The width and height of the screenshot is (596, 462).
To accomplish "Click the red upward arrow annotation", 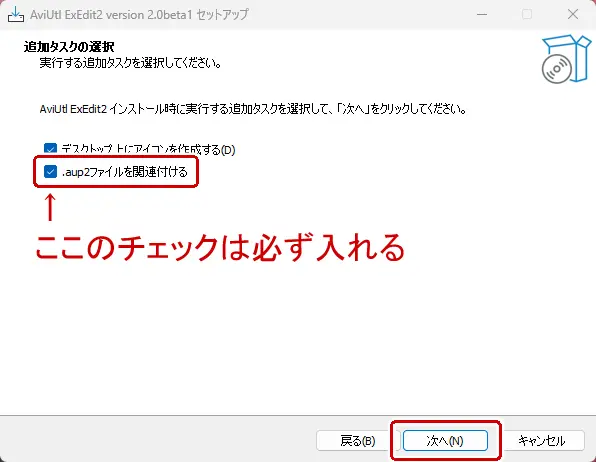I will [x=50, y=207].
